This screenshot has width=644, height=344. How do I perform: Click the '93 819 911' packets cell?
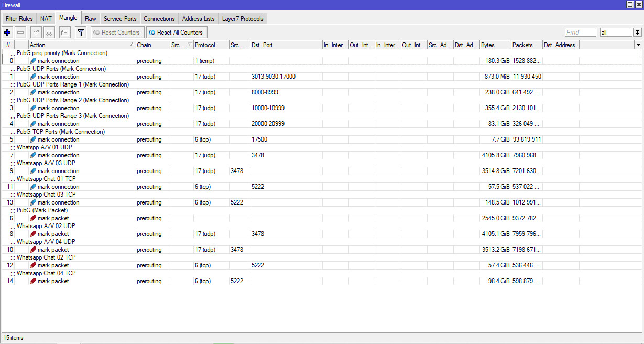pyautogui.click(x=527, y=139)
